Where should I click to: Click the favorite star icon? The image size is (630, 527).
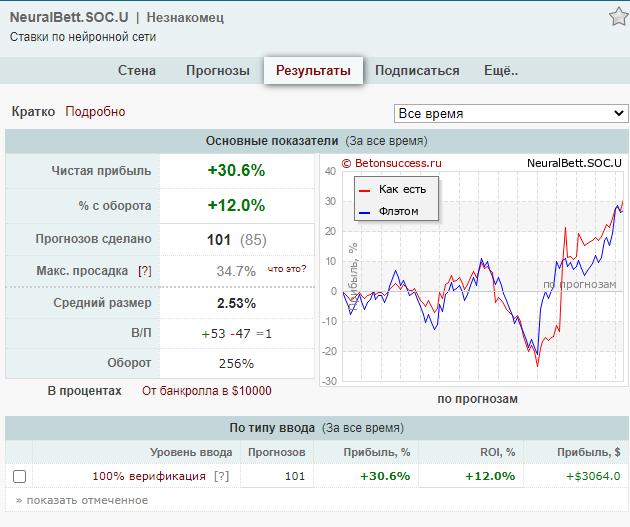[618, 17]
